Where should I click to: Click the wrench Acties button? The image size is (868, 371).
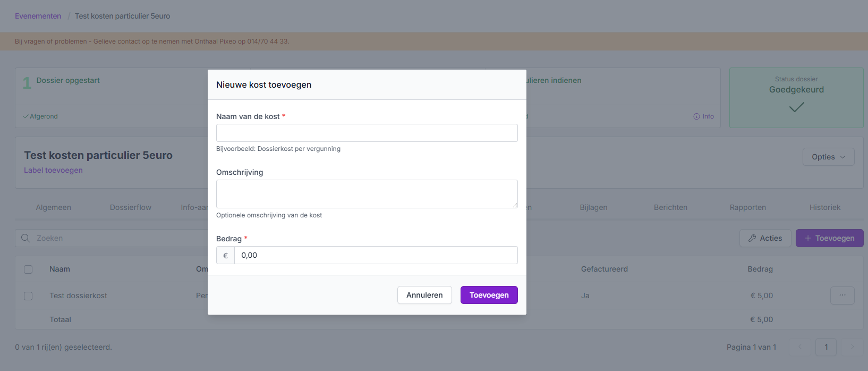pyautogui.click(x=765, y=238)
